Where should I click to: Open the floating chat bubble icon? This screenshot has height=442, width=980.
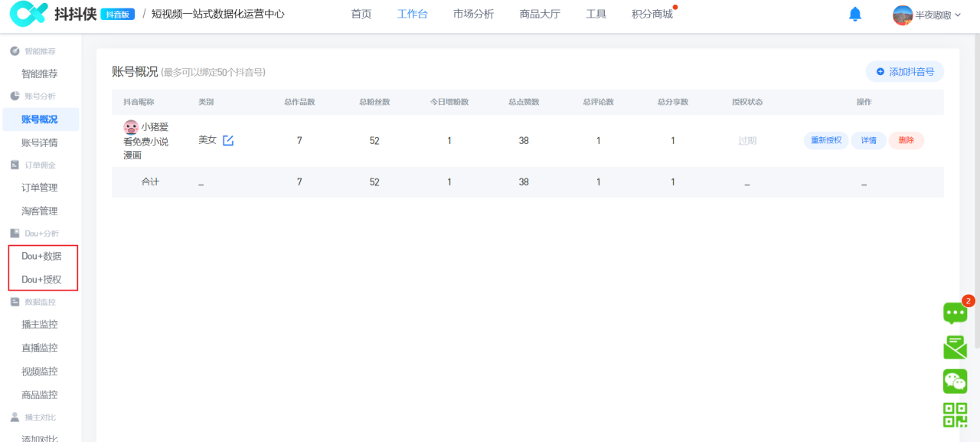pyautogui.click(x=955, y=313)
